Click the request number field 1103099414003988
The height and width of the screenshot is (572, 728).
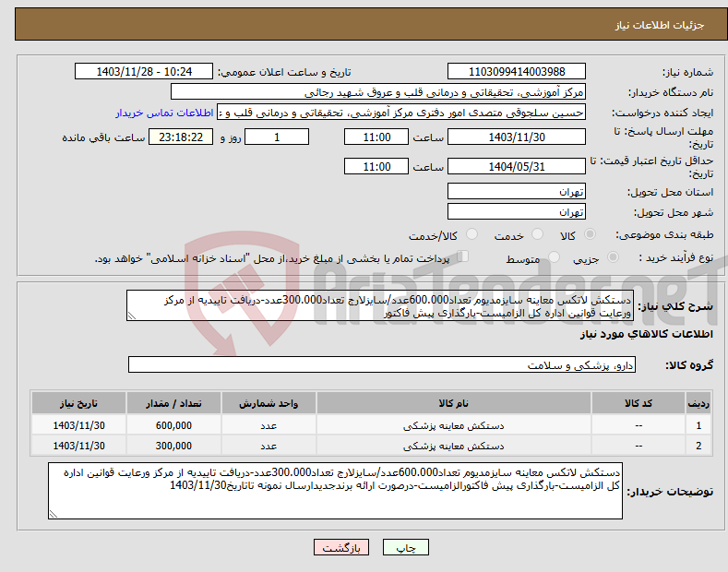517,72
